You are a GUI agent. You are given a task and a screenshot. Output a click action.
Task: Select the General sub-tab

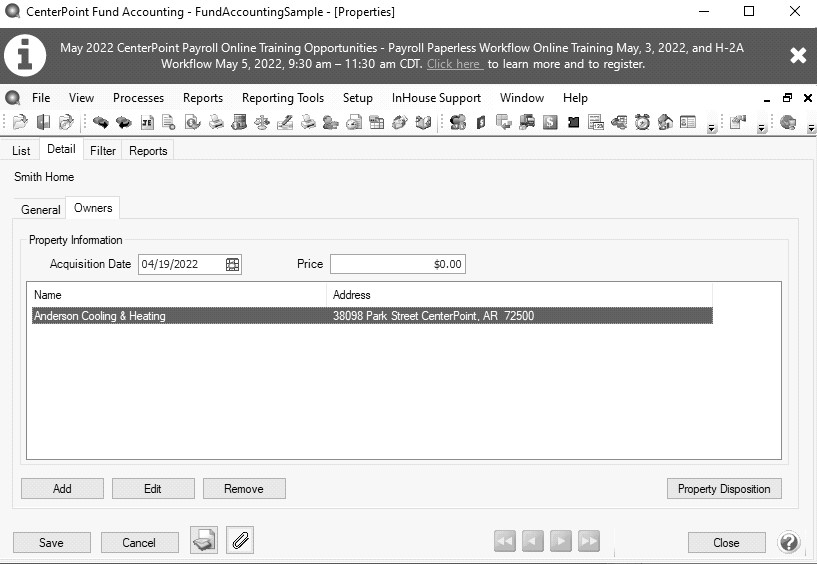click(x=41, y=210)
